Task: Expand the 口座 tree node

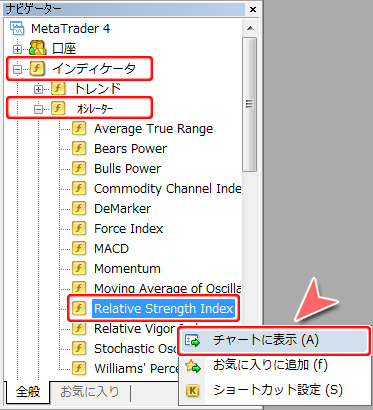Action: 17,50
